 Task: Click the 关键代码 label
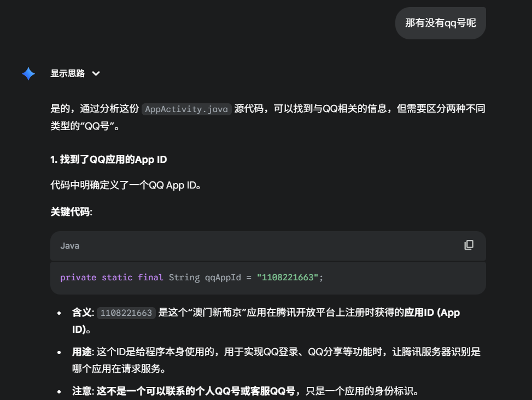coord(71,212)
